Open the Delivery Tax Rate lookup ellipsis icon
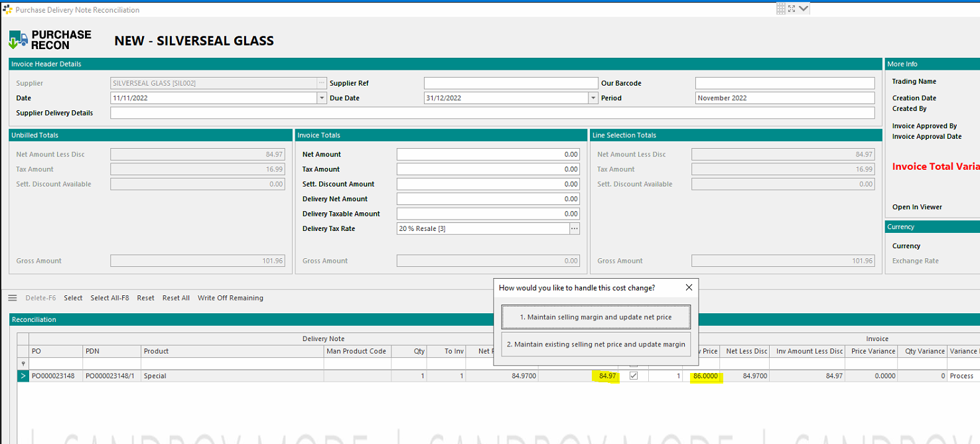Viewport: 980px width, 444px height. [574, 228]
